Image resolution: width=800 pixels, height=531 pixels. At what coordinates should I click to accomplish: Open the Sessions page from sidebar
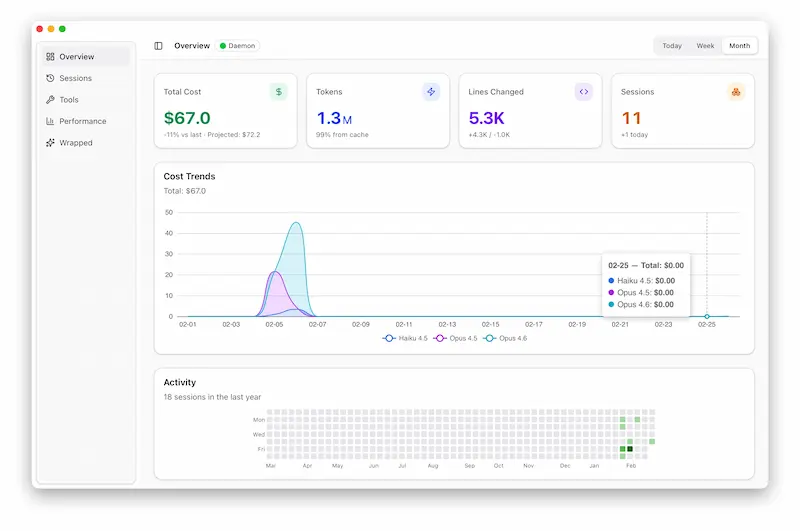75,78
